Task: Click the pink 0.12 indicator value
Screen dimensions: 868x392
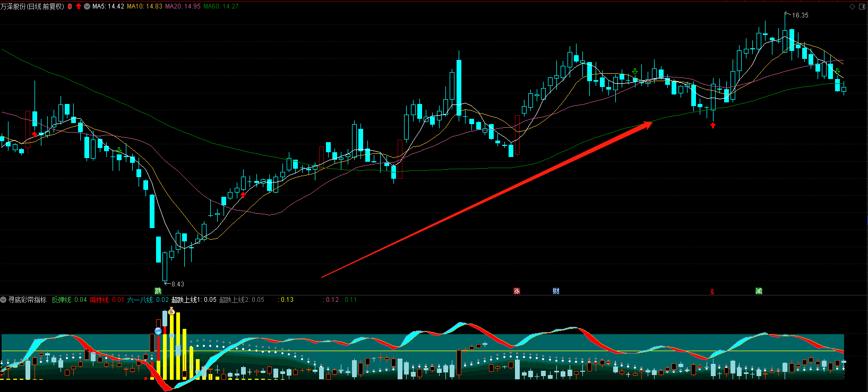Action: (x=332, y=300)
